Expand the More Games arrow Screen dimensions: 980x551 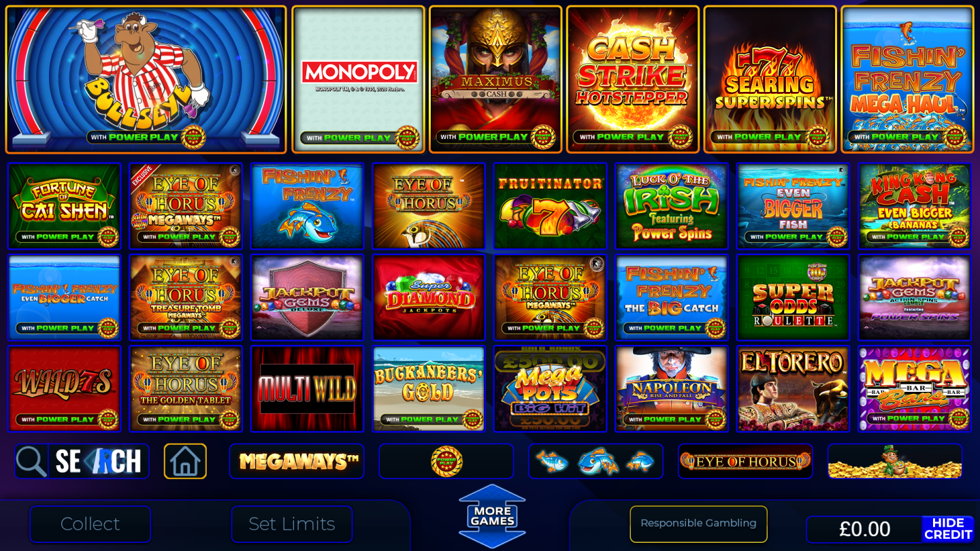pyautogui.click(x=492, y=516)
